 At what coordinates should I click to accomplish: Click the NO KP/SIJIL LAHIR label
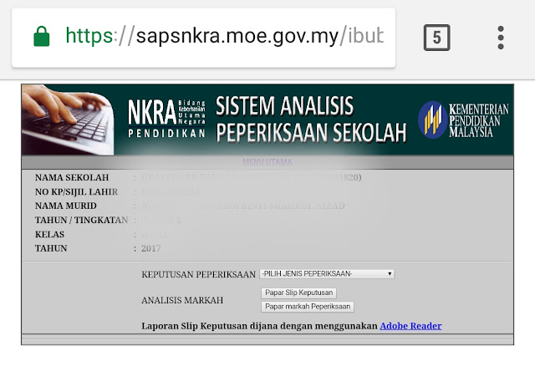tap(76, 191)
